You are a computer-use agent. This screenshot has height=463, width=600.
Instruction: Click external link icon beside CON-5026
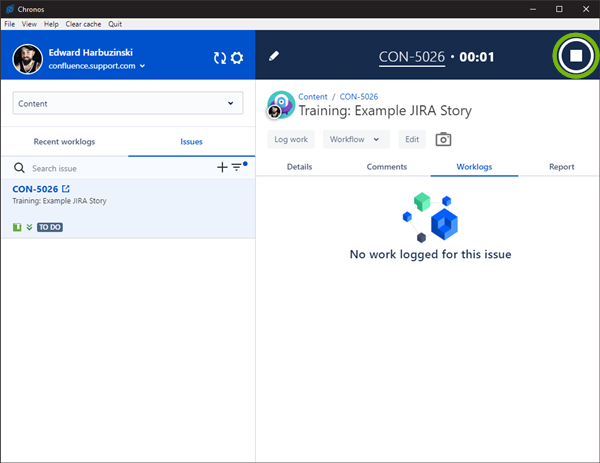(x=66, y=189)
